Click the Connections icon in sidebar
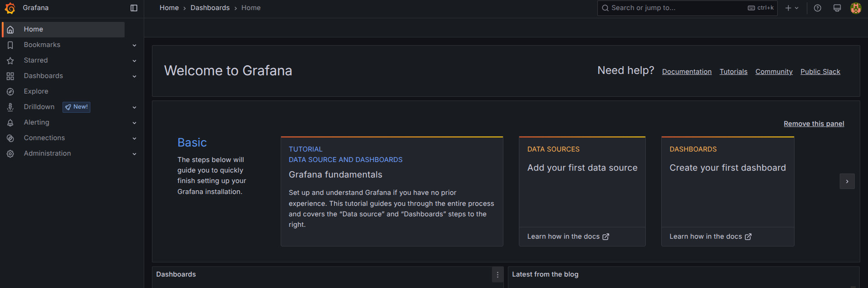Viewport: 868px width, 288px height. pos(10,138)
